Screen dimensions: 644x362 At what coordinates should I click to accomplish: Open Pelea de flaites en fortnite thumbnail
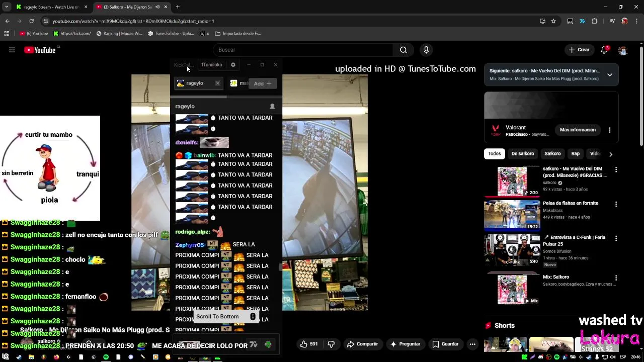coord(512,215)
